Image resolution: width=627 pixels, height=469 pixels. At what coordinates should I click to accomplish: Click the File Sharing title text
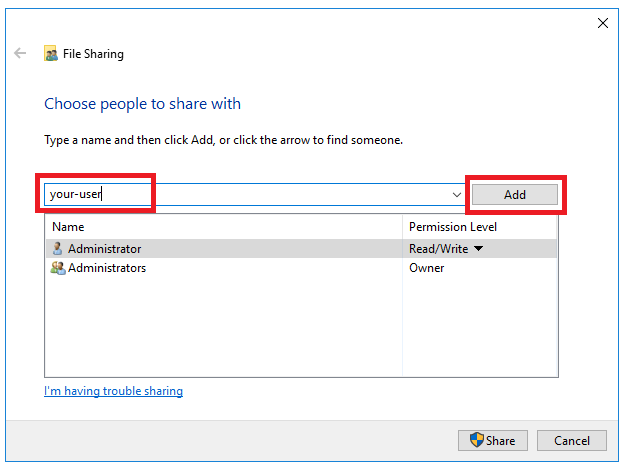tap(93, 54)
